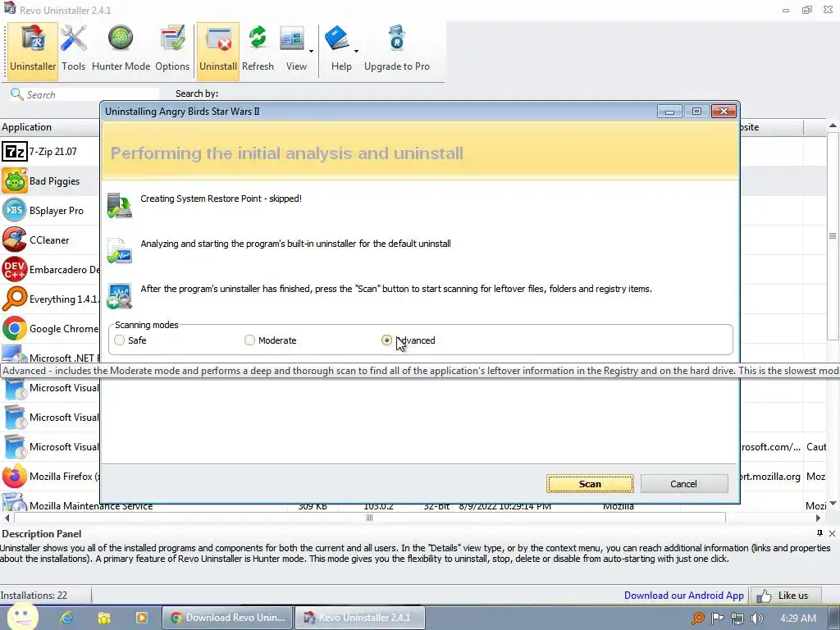Open the Help toolbar button

340,50
